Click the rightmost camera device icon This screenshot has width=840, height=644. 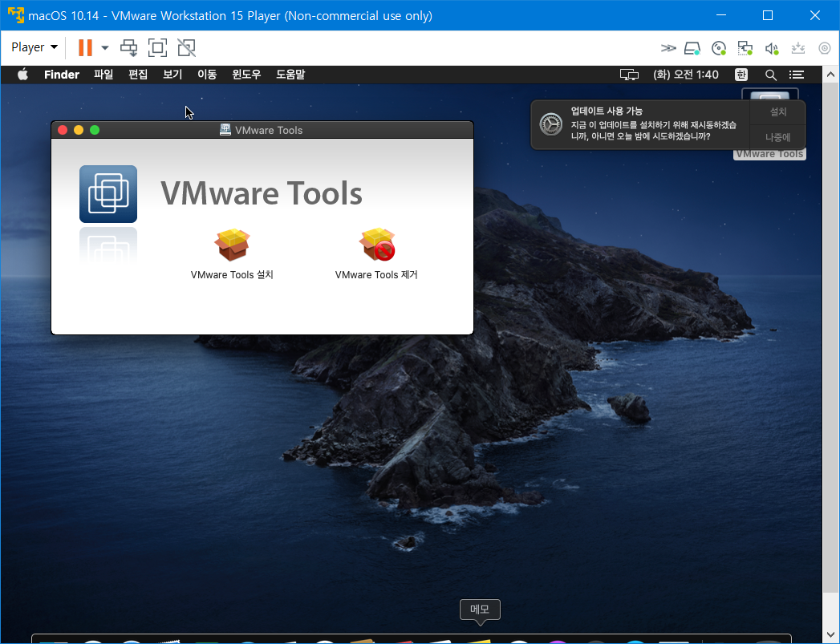pos(825,48)
